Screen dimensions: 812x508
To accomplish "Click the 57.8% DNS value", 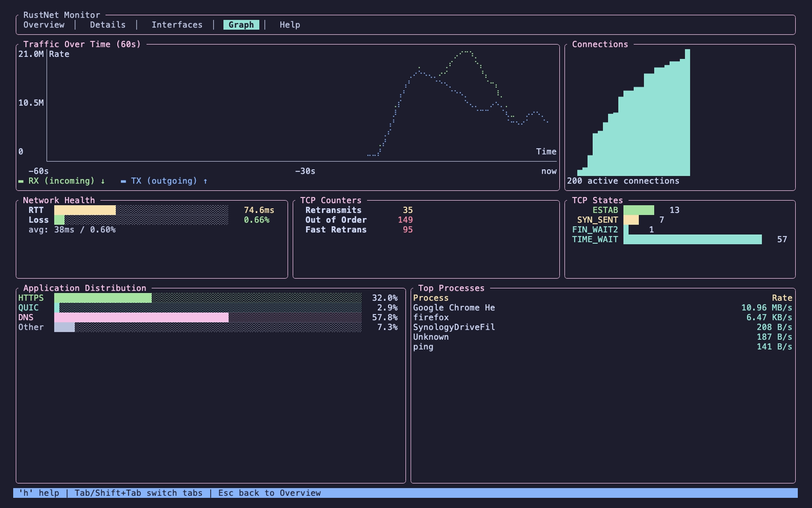I will pyautogui.click(x=385, y=317).
